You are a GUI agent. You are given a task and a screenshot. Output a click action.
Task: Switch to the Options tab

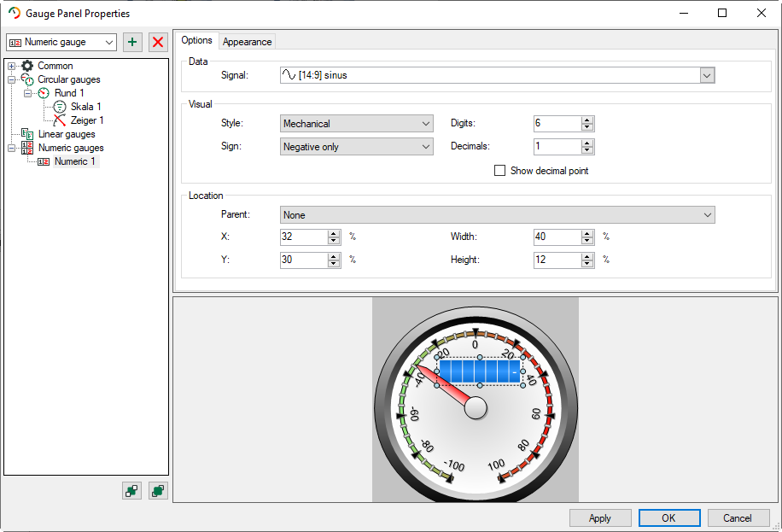(x=196, y=40)
